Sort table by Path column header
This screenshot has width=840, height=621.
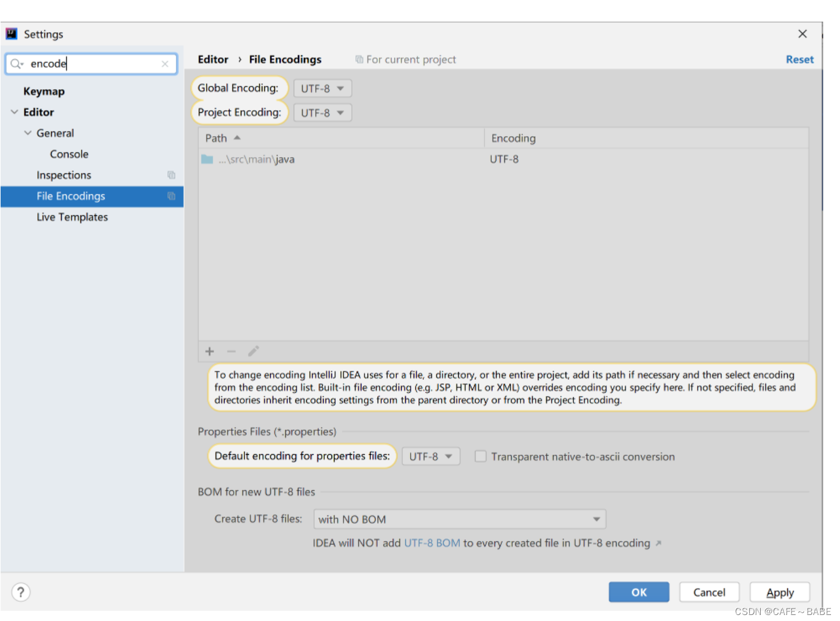coord(217,139)
